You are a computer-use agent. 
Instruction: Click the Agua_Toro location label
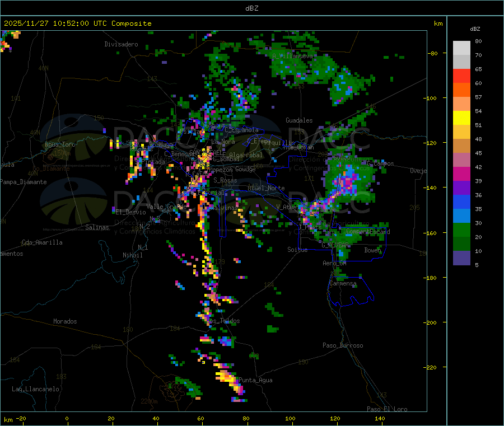[x=60, y=144]
